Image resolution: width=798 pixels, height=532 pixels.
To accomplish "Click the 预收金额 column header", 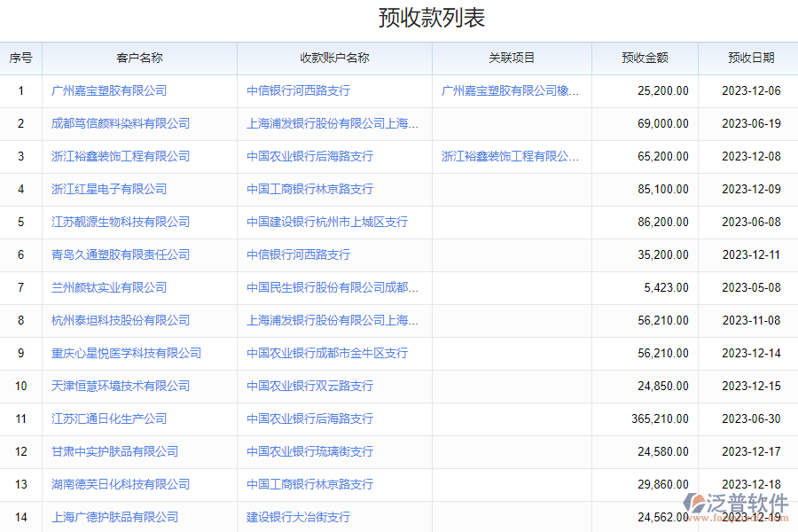I will [645, 58].
